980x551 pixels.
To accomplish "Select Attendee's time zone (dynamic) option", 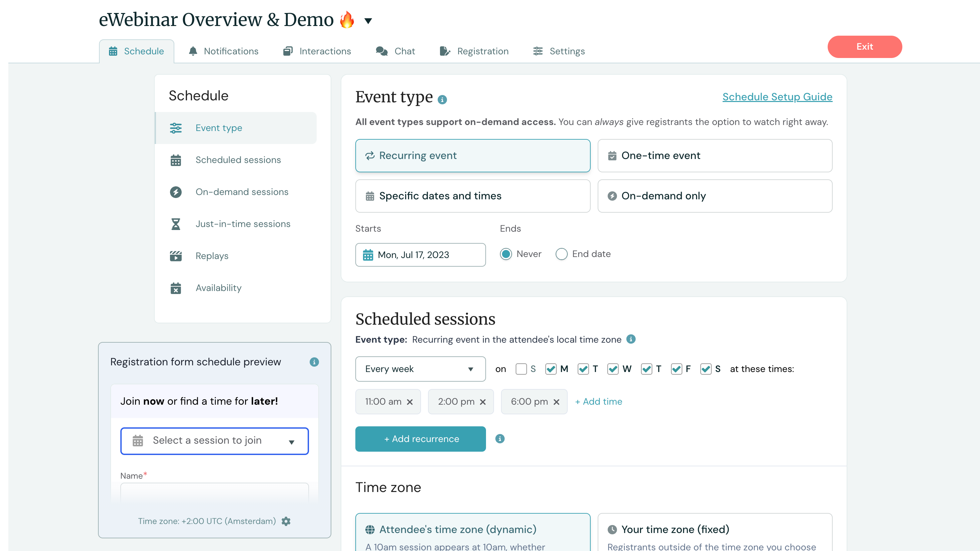I will coord(473,532).
